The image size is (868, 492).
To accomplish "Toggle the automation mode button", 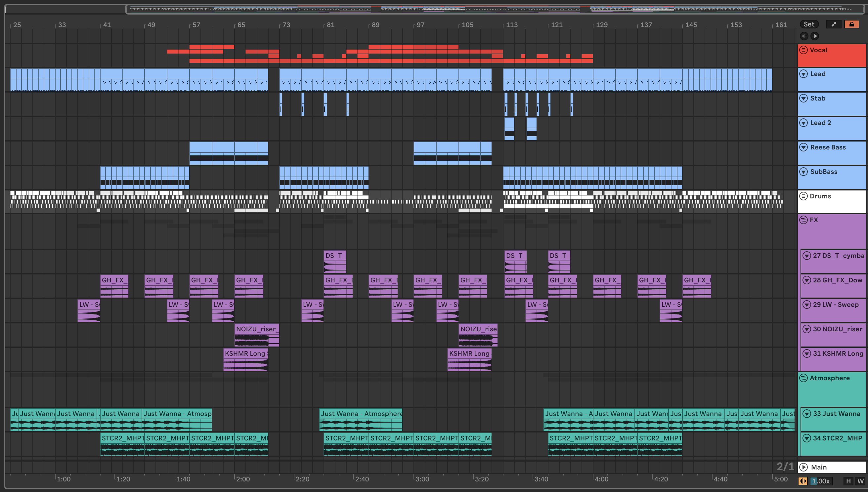I will click(x=834, y=24).
